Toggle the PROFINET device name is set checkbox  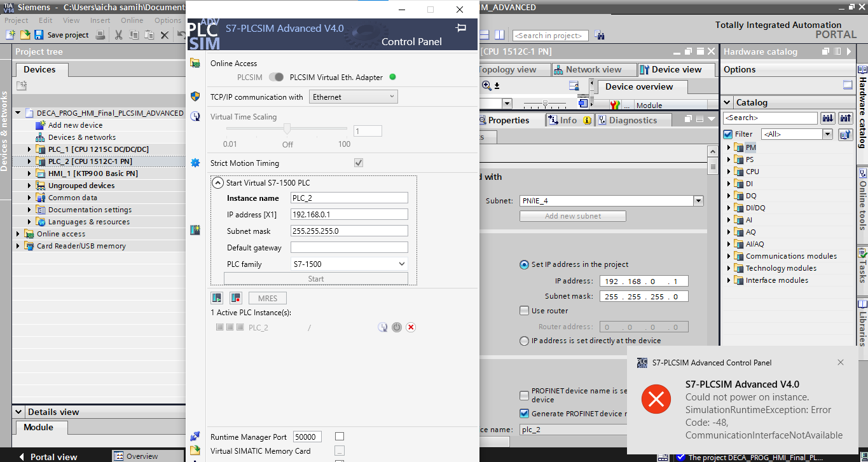[524, 395]
